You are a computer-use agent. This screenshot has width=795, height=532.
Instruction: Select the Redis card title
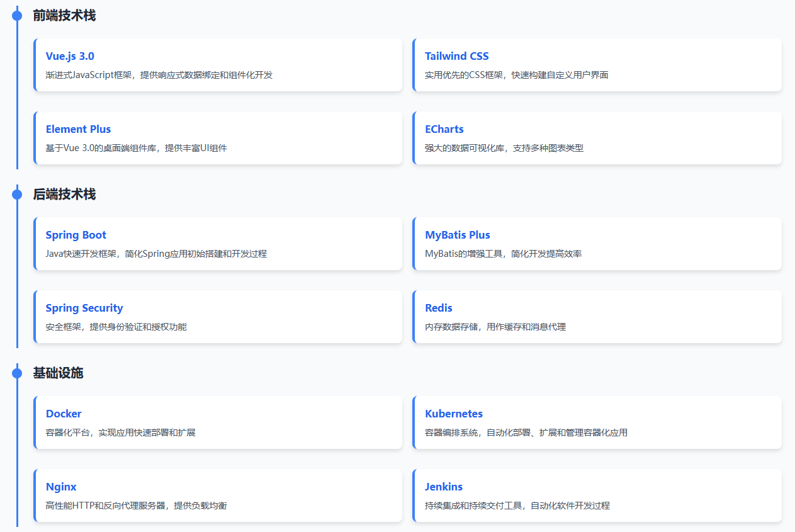[x=439, y=308]
